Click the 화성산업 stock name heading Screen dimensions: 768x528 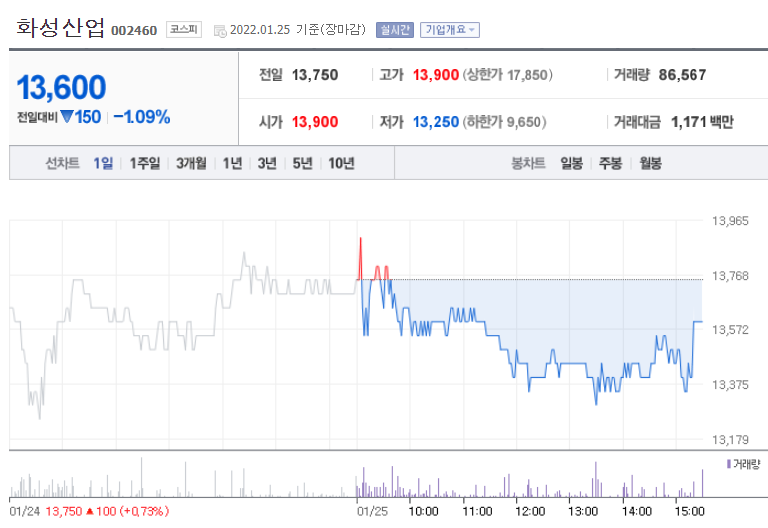(x=61, y=28)
